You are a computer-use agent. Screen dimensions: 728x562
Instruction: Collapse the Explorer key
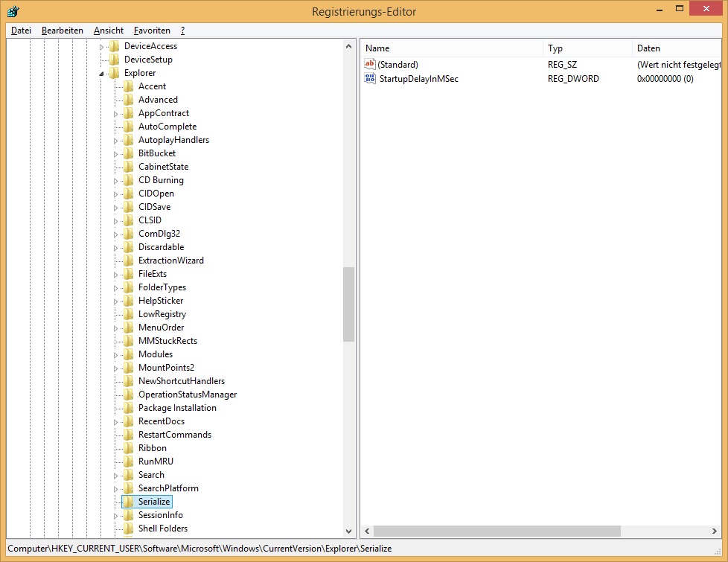click(101, 74)
